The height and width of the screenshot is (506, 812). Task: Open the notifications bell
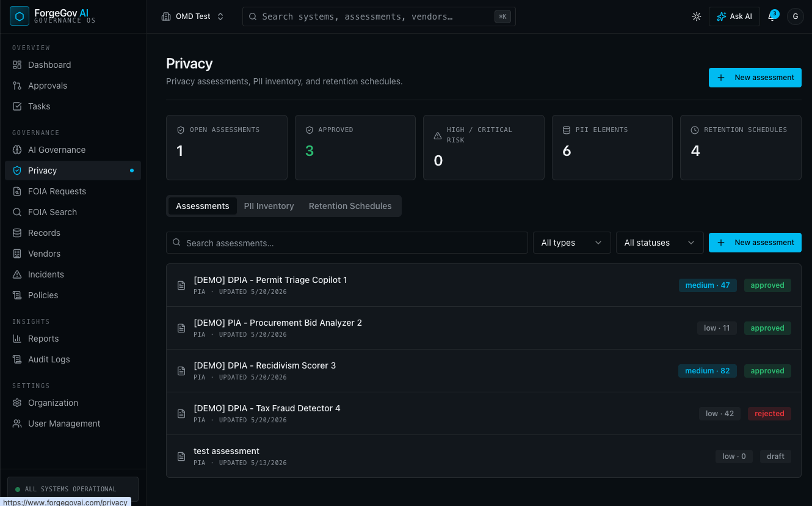coord(772,16)
